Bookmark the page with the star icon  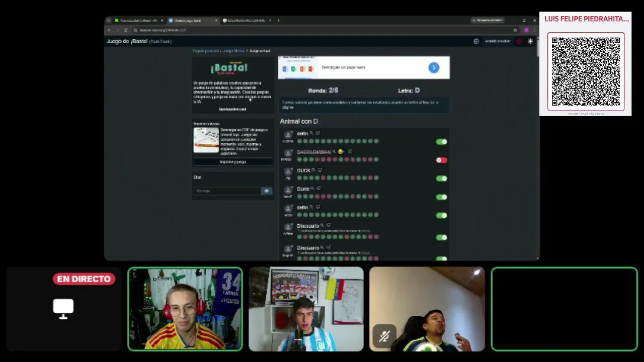[515, 30]
